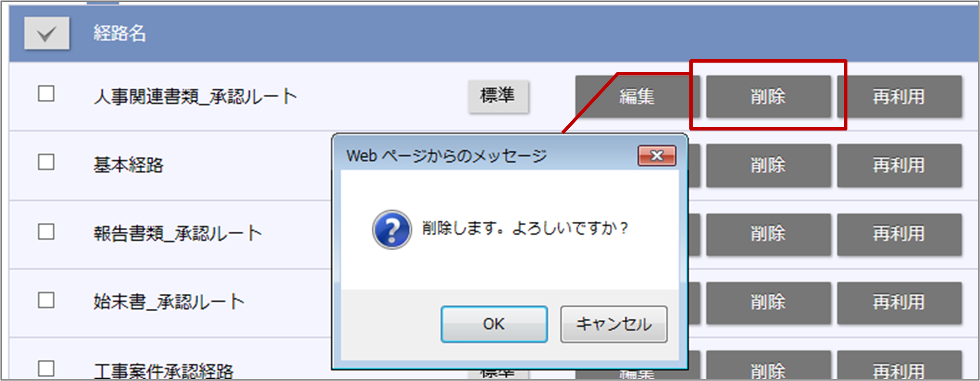The image size is (980, 381).
Task: Confirm deletion with the OK button
Action: 494,324
